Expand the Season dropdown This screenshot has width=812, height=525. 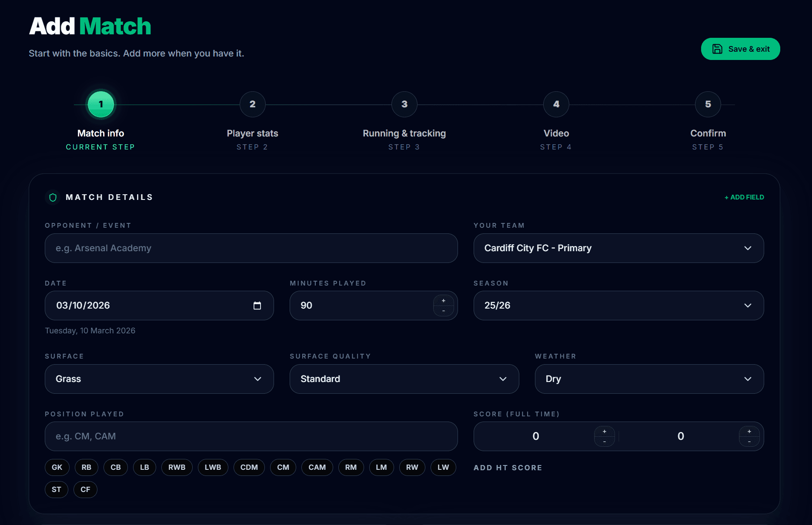pos(618,306)
